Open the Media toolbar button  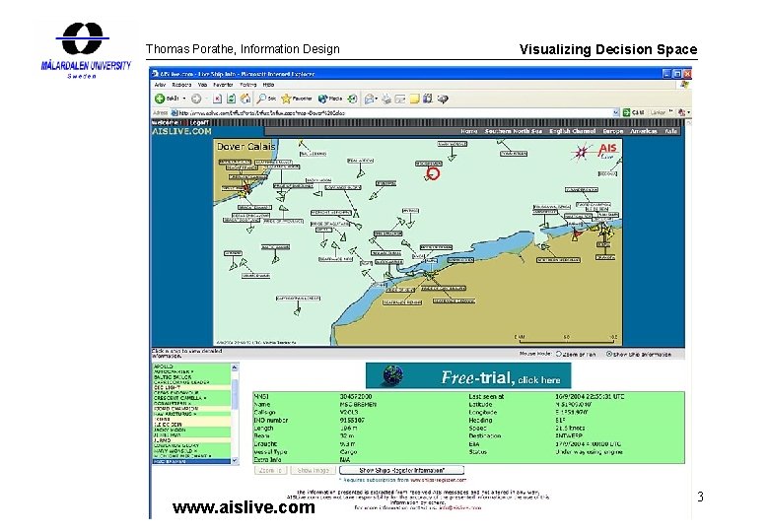click(330, 99)
